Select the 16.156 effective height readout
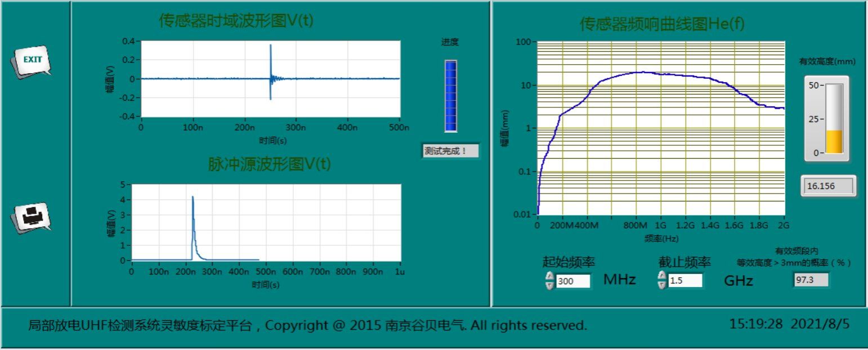868x350 pixels. click(828, 186)
